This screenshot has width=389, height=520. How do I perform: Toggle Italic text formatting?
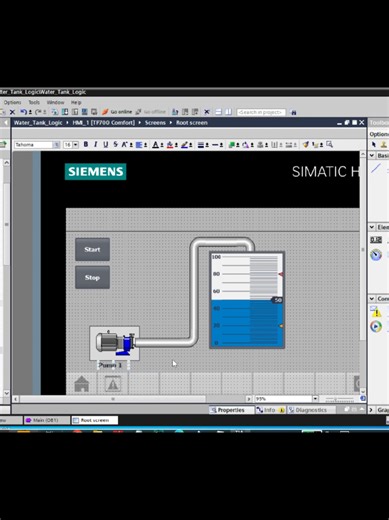(96, 144)
